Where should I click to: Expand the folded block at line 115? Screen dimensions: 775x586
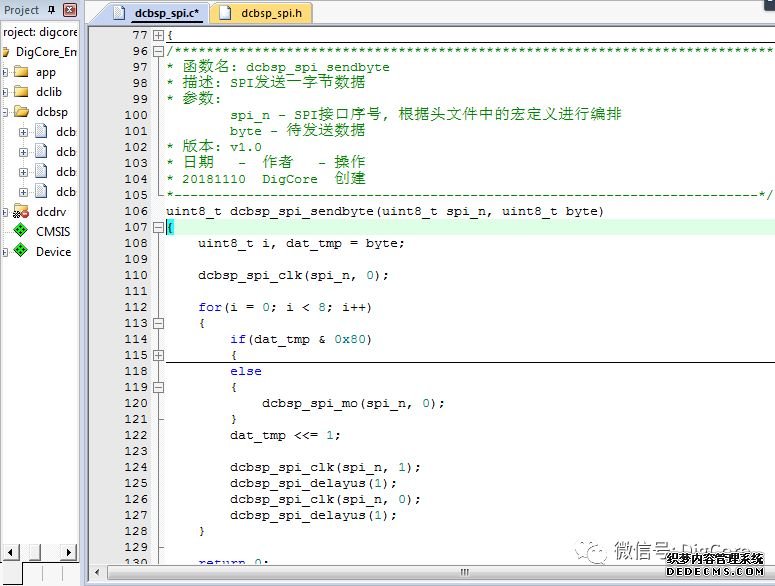(158, 355)
